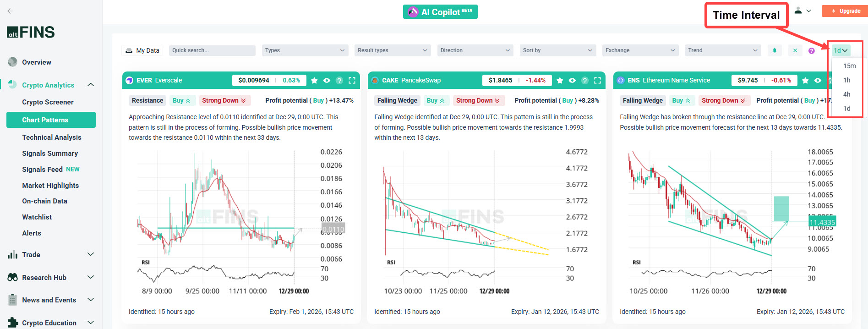
Task: Click Strong Down tag on CAKE card
Action: [x=478, y=100]
